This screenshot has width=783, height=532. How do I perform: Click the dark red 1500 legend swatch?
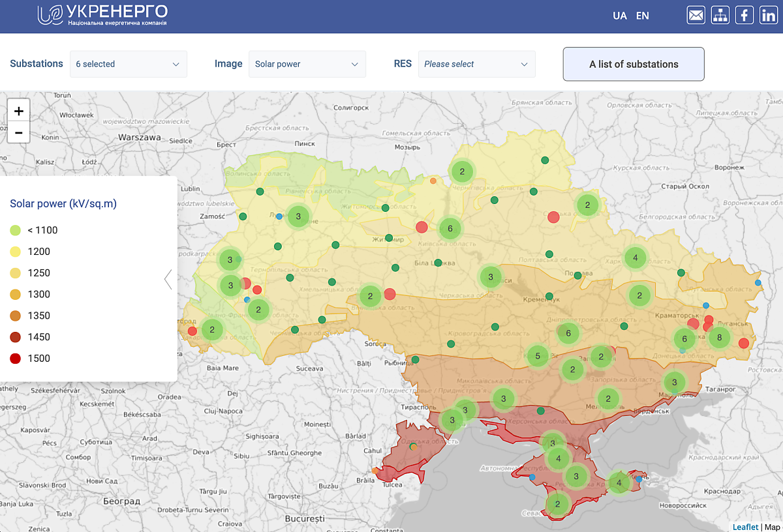(x=16, y=359)
